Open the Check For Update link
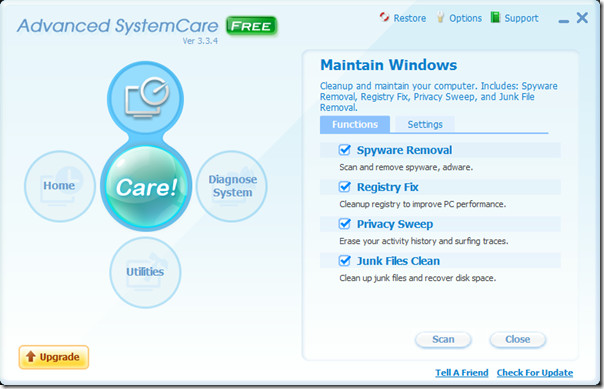 535,373
